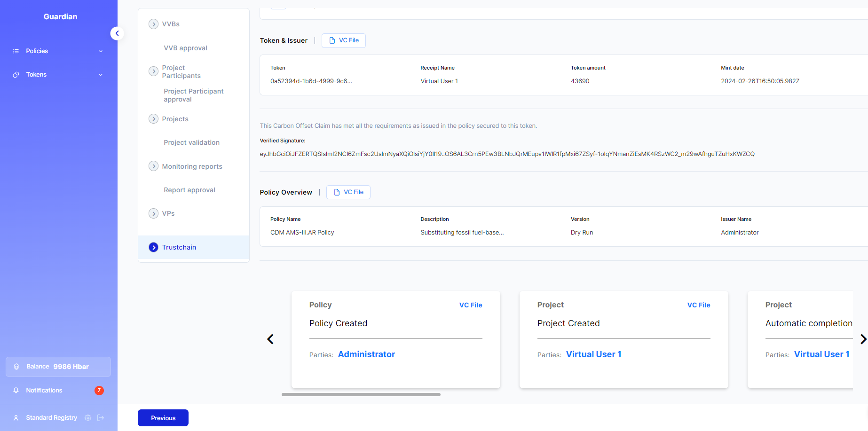Open the Report approval step
The width and height of the screenshot is (868, 431).
point(189,190)
